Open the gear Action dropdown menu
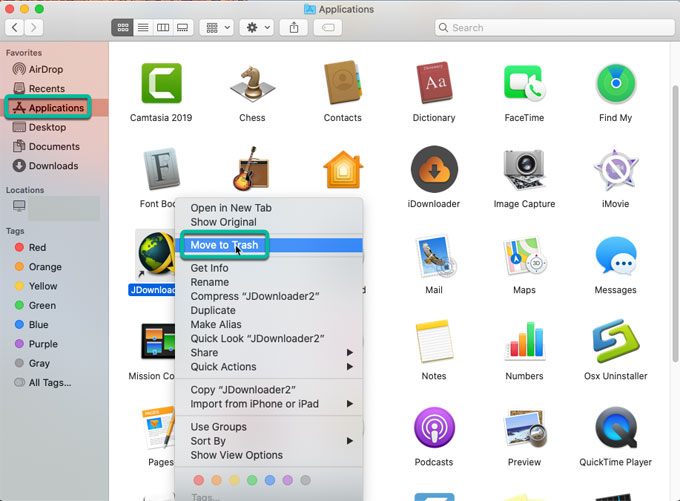This screenshot has width=680, height=501. coord(257,28)
